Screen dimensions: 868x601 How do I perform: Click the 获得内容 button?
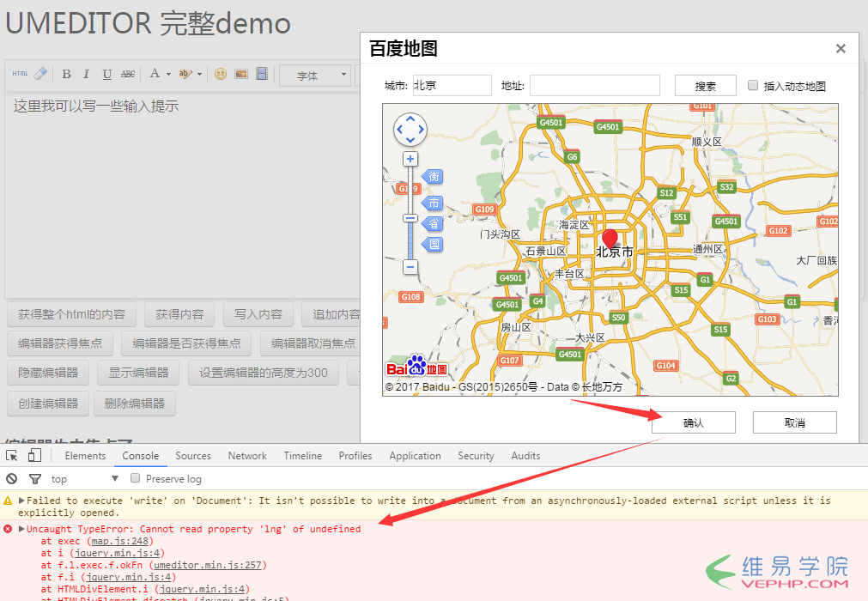(x=179, y=314)
